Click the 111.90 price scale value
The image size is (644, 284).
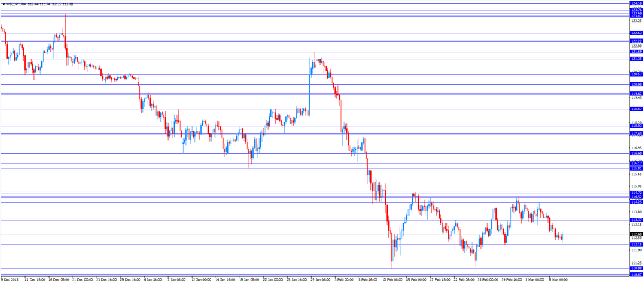[636, 250]
